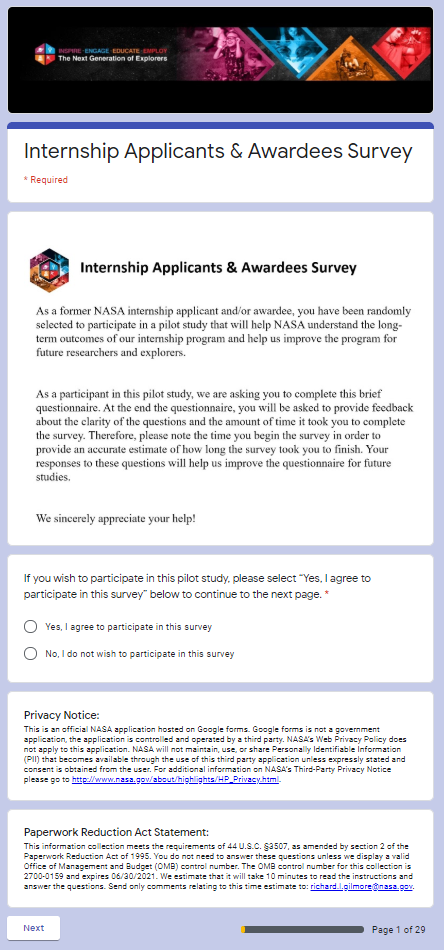Click the form progress bar
The height and width of the screenshot is (950, 444).
pos(302,929)
